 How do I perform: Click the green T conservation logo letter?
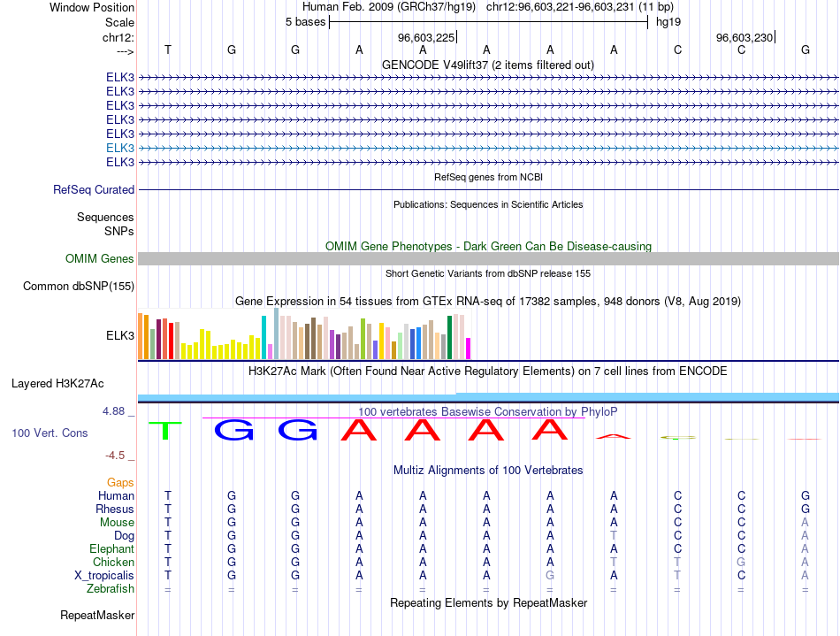point(165,431)
